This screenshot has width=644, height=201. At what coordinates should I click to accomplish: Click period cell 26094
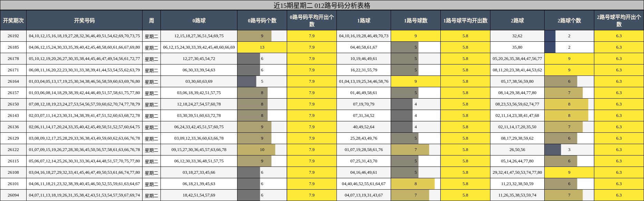click(x=13, y=195)
